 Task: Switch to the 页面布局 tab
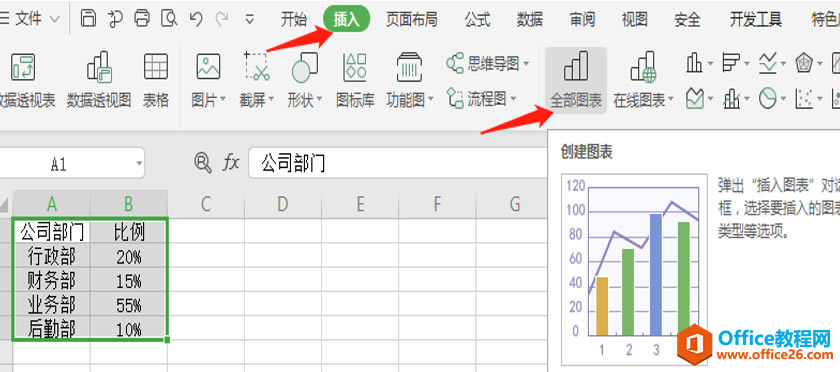click(411, 20)
